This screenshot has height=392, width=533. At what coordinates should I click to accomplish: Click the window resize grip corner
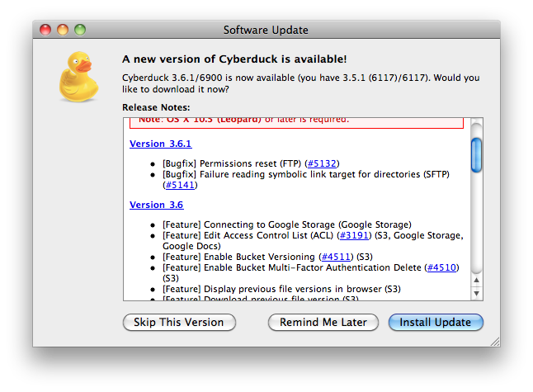494,341
